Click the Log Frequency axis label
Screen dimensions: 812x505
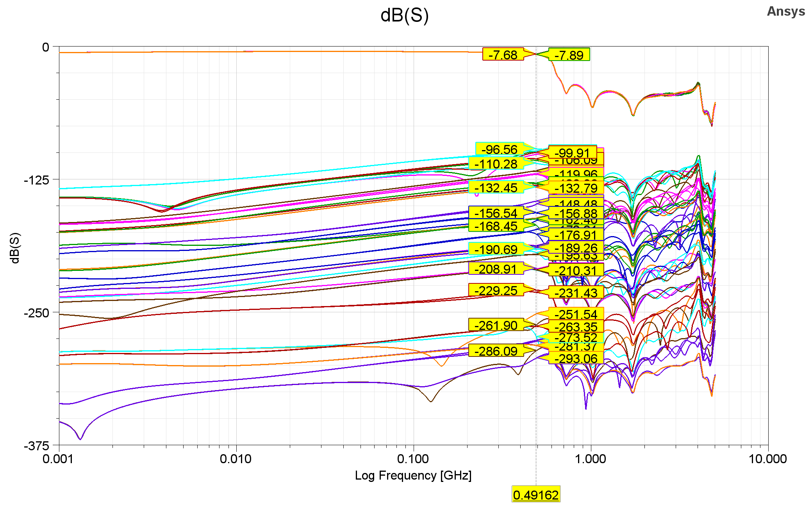pyautogui.click(x=414, y=475)
